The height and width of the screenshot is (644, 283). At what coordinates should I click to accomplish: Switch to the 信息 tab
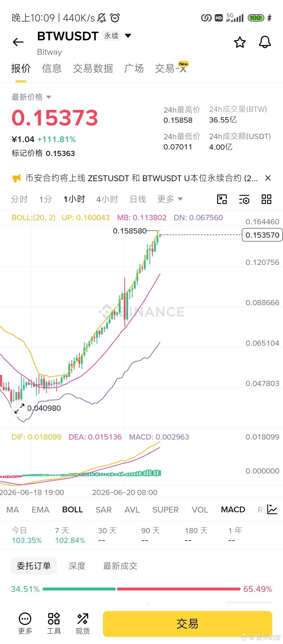[52, 68]
